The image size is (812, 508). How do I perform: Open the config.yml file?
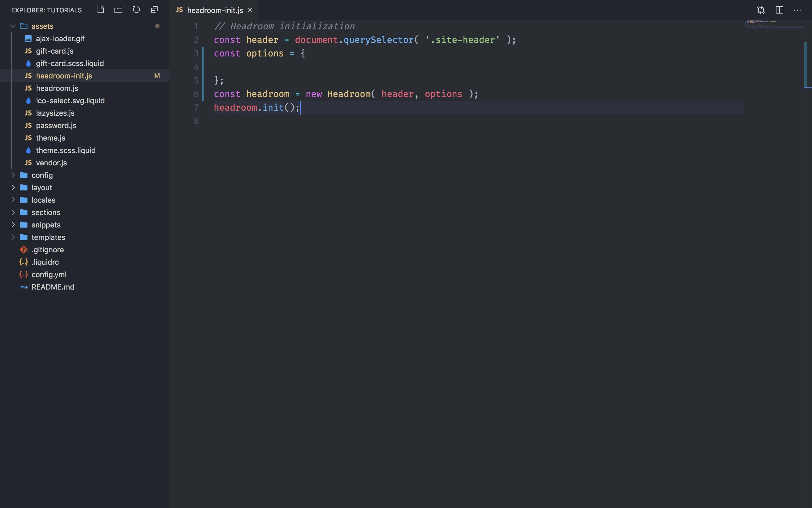tap(85, 274)
